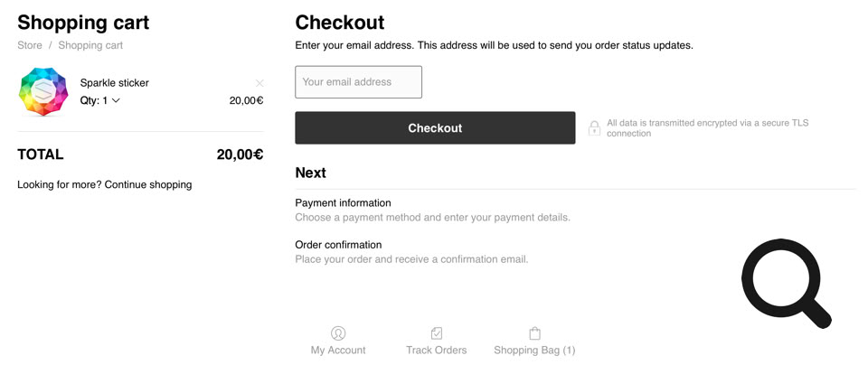Open the My Account person icon
868x365 pixels.
tap(338, 333)
